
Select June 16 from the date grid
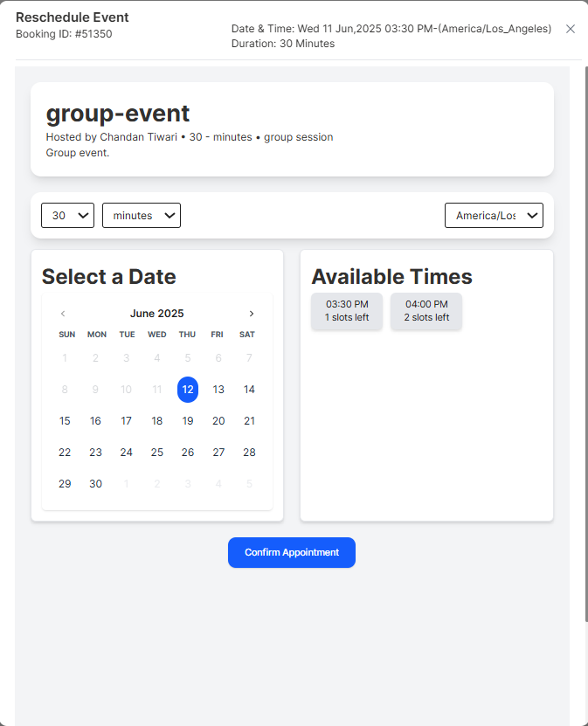coord(94,420)
